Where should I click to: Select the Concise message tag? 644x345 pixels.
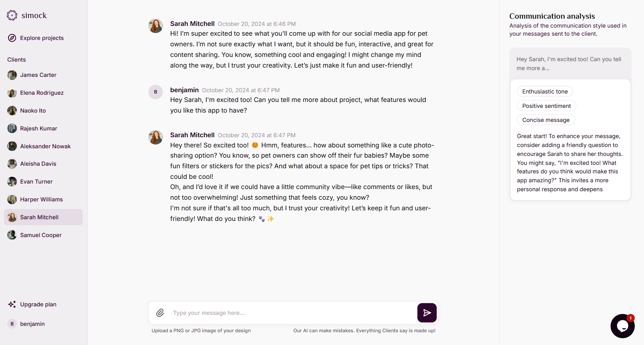(x=546, y=119)
